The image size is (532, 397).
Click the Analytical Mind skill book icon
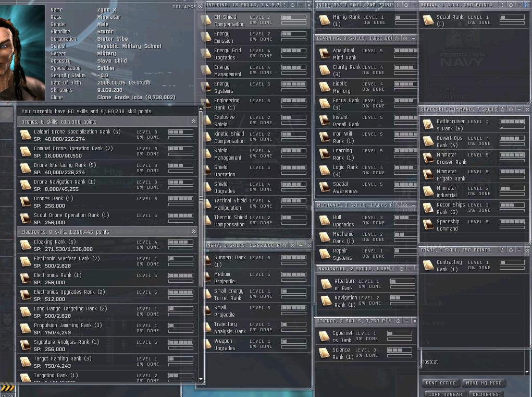point(325,54)
